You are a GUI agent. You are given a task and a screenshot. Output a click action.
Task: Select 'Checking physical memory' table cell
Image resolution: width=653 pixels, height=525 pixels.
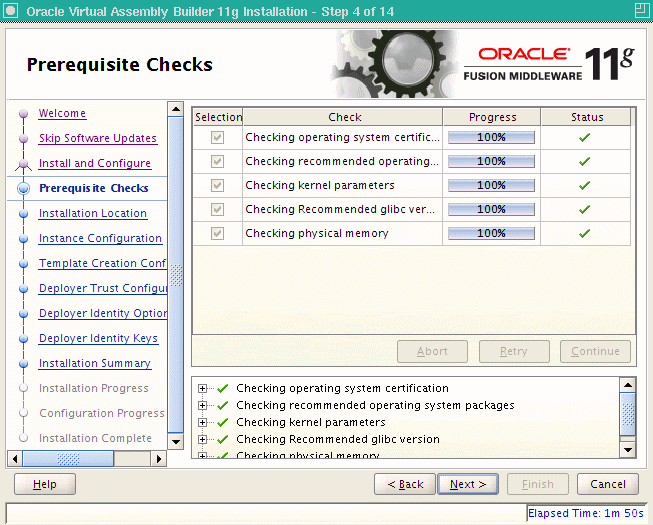342,233
